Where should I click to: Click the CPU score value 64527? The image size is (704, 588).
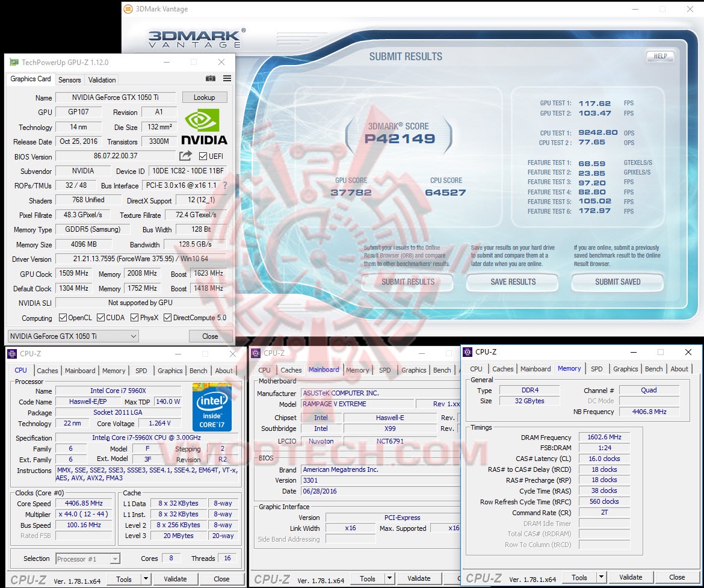(x=445, y=193)
